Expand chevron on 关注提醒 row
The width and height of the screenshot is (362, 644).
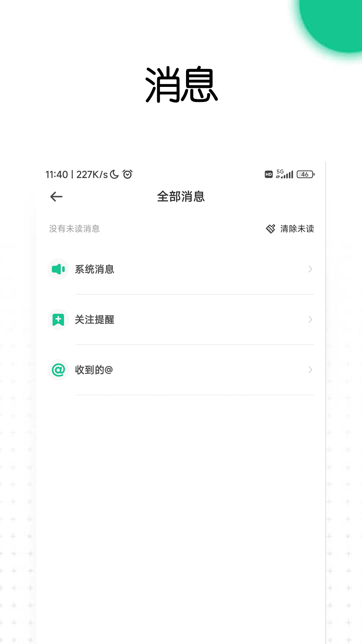pos(310,319)
